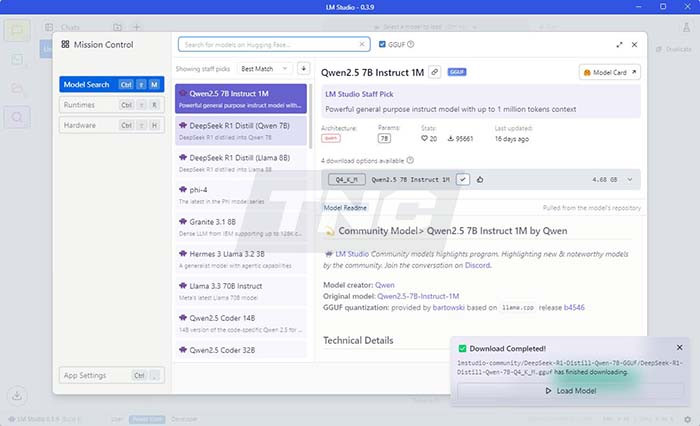
Task: Select Hermes 3 Llama 3.2 3B
Action: pos(241,259)
